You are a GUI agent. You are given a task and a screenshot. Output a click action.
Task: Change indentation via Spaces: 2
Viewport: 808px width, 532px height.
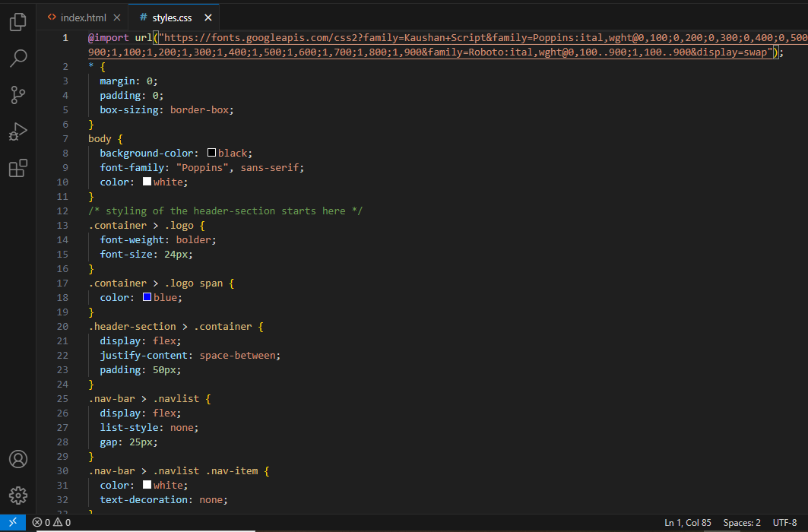tap(742, 522)
